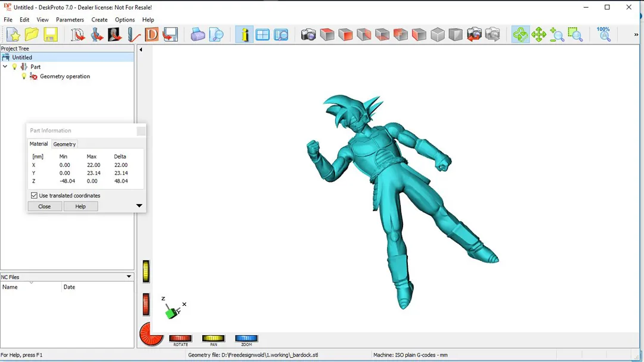The height and width of the screenshot is (362, 644).
Task: Select the cube view with red top face
Action: [x=327, y=35]
